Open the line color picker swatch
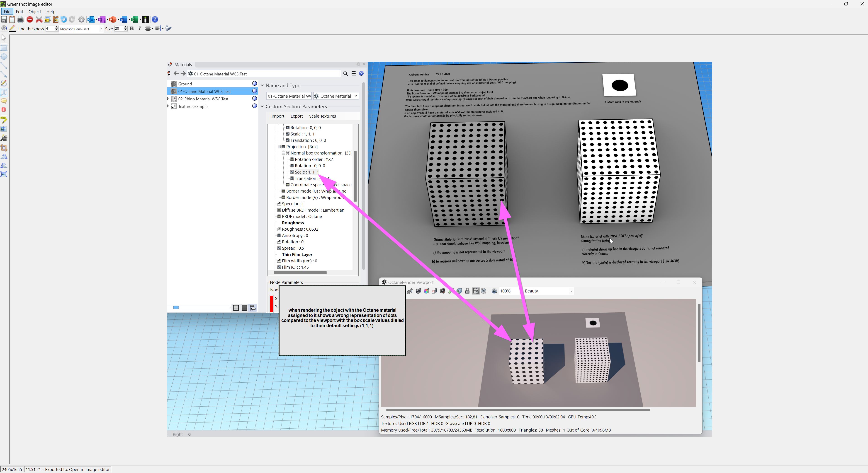 (12, 29)
